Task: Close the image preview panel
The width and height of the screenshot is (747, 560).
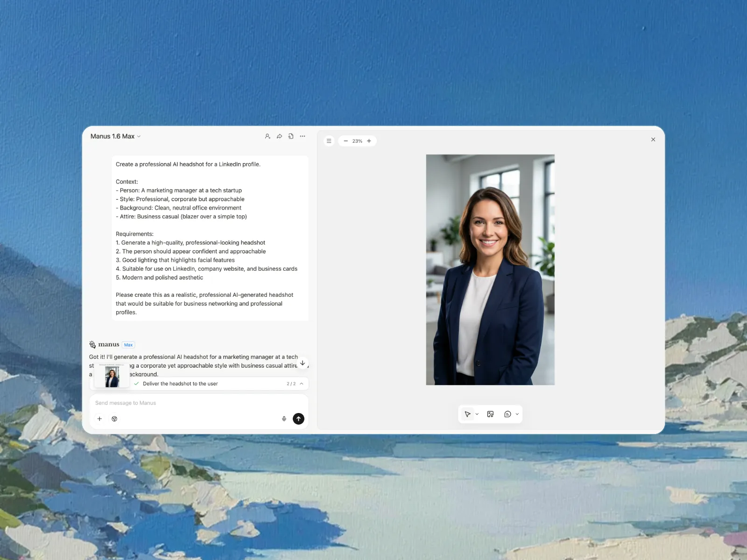Action: 653,140
